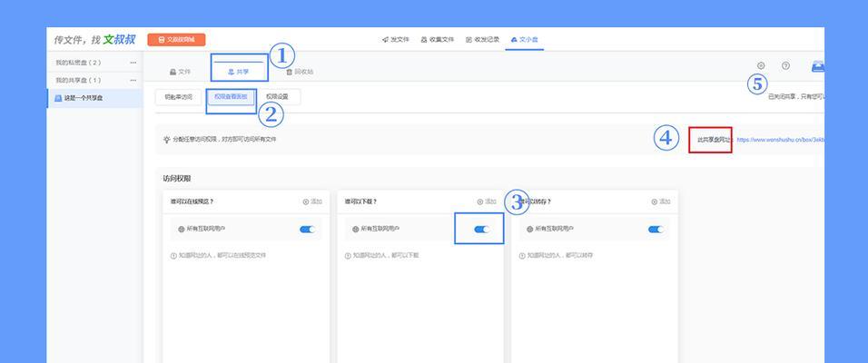Click the 访问权限 heading text

point(177,179)
